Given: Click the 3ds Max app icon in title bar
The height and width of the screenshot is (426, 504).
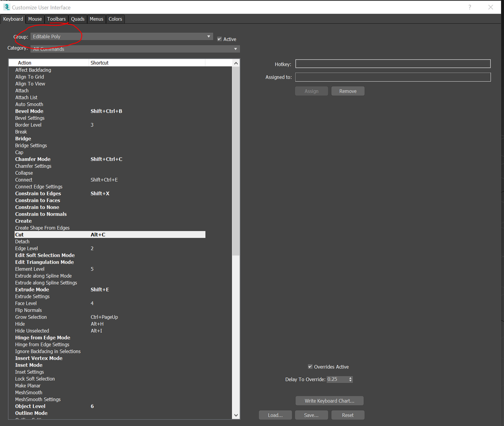Looking at the screenshot, I should point(7,7).
